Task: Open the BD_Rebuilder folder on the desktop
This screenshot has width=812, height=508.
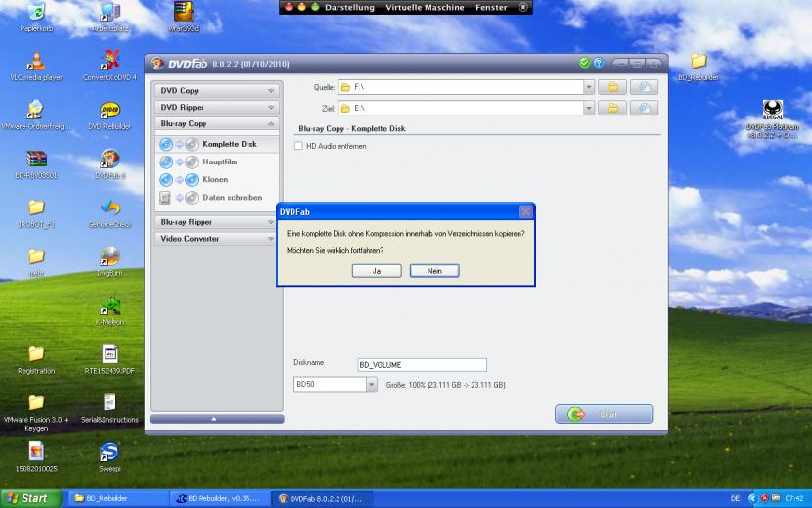Action: (x=699, y=67)
